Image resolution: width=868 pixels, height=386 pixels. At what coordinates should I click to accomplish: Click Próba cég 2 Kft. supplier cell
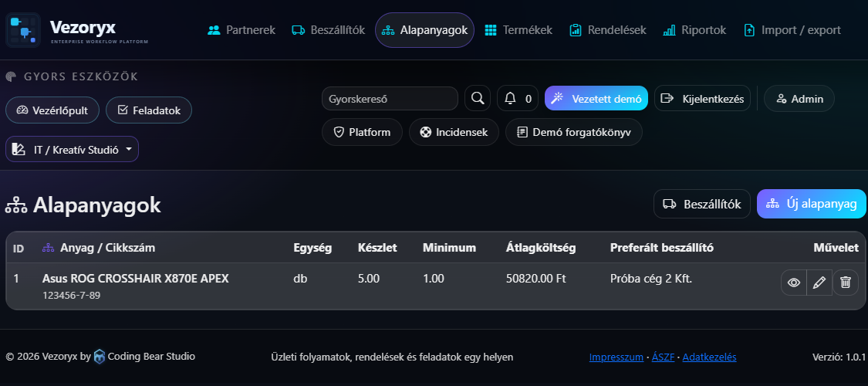651,279
